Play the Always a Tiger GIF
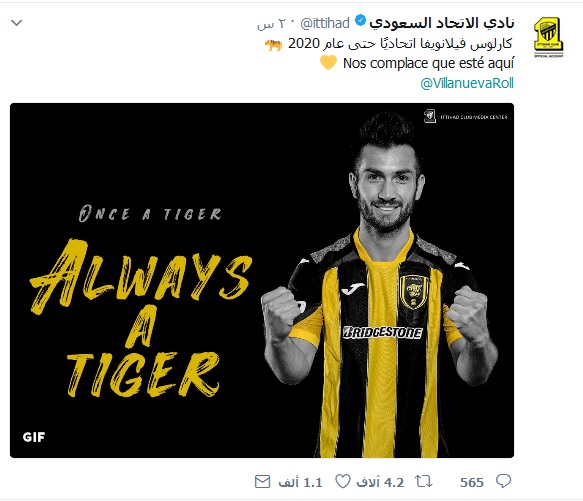The height and width of the screenshot is (501, 583). 262,280
